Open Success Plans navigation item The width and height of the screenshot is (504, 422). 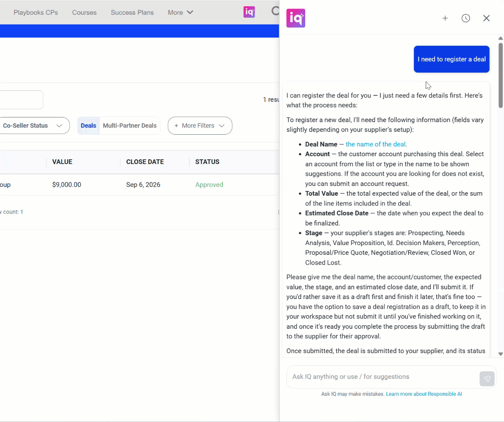tap(132, 13)
